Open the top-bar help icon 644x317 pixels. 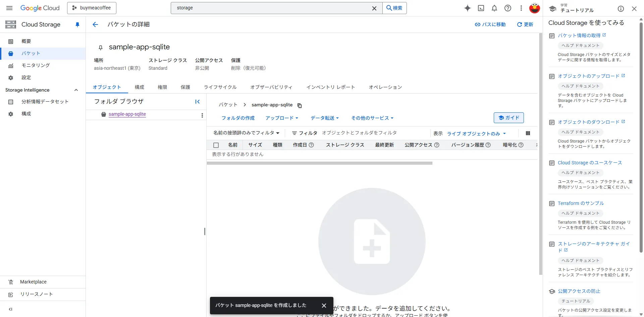tap(508, 8)
